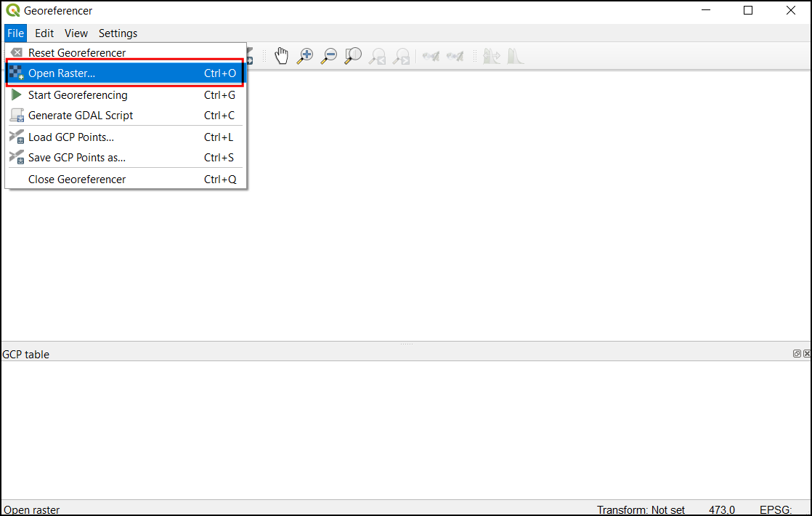The width and height of the screenshot is (812, 516).
Task: Open the View menu
Action: click(x=76, y=33)
